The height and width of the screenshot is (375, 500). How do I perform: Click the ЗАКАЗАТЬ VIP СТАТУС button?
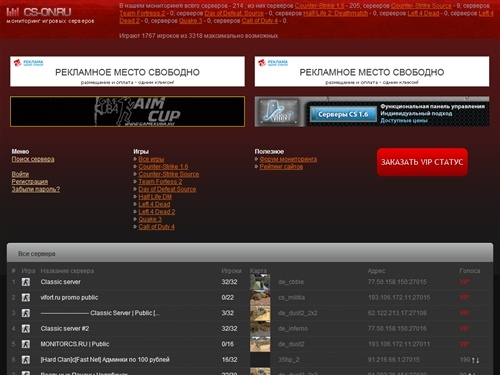tap(422, 162)
